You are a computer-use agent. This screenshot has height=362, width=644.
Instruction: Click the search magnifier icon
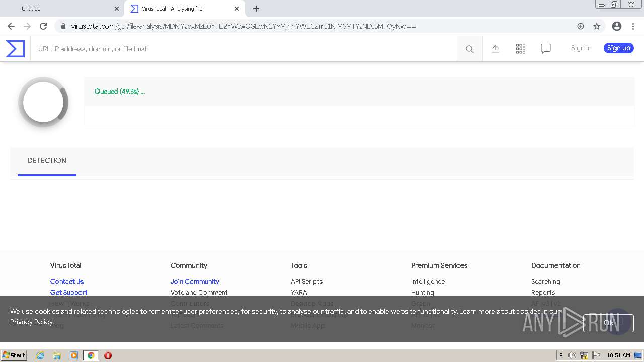pyautogui.click(x=469, y=49)
